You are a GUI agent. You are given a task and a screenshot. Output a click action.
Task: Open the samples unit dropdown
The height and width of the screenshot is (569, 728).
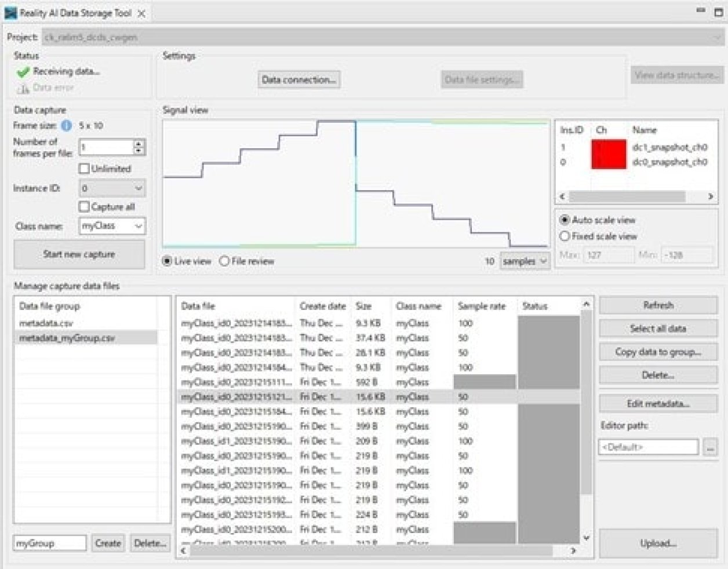click(525, 261)
